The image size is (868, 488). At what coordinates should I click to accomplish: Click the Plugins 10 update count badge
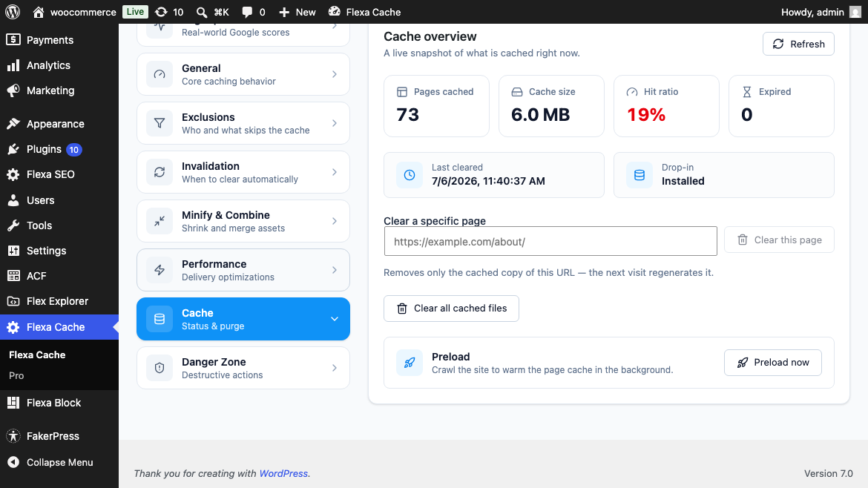pos(73,149)
